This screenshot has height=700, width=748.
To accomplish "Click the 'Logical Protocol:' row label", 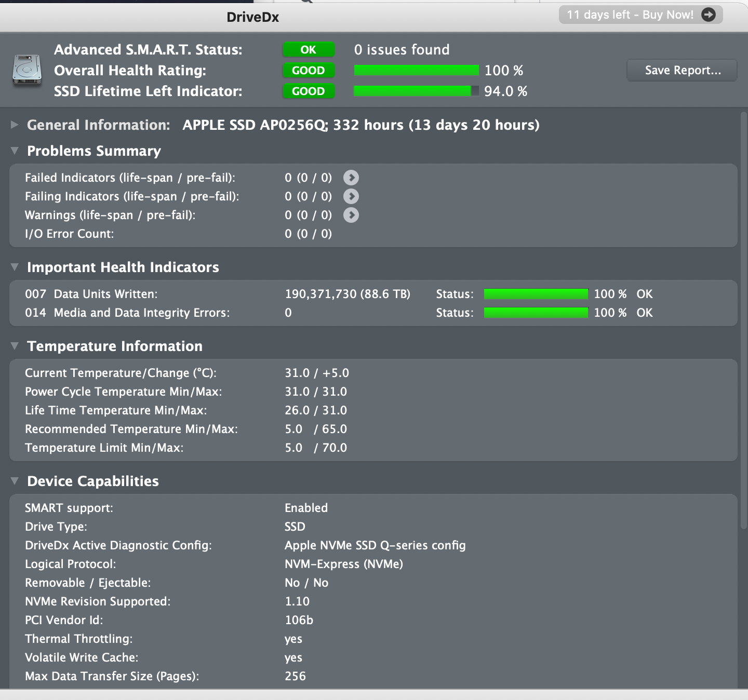I will coord(71,564).
